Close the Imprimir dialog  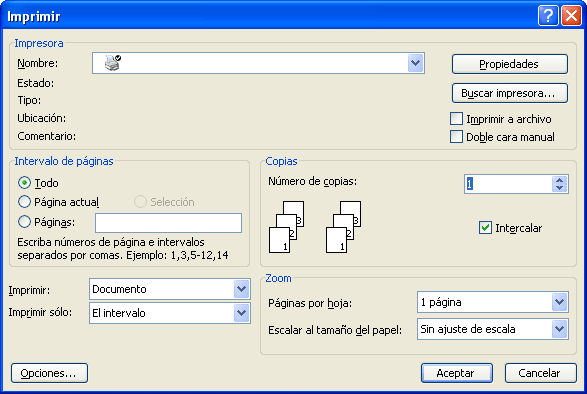coord(571,16)
